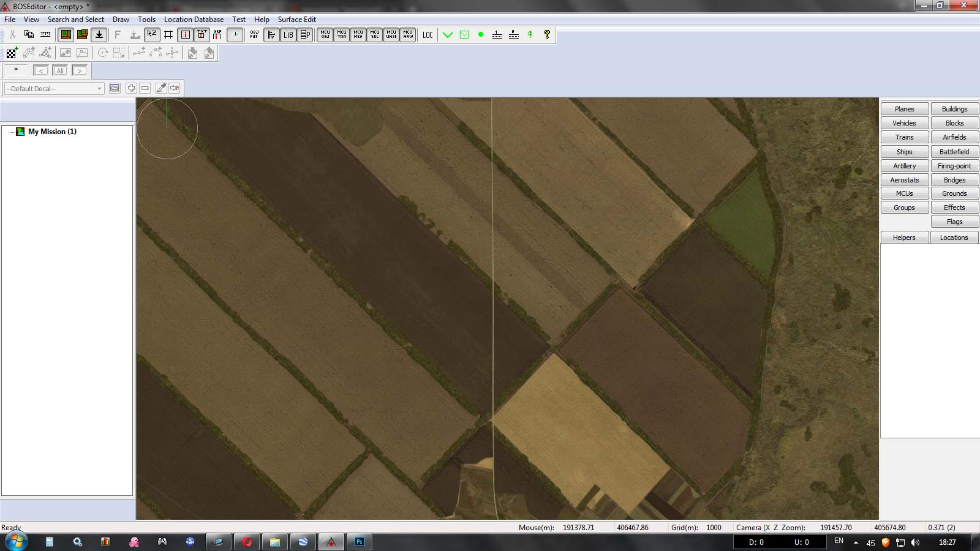Open the Surface Edit menu
This screenshot has height=551, width=980.
[296, 20]
